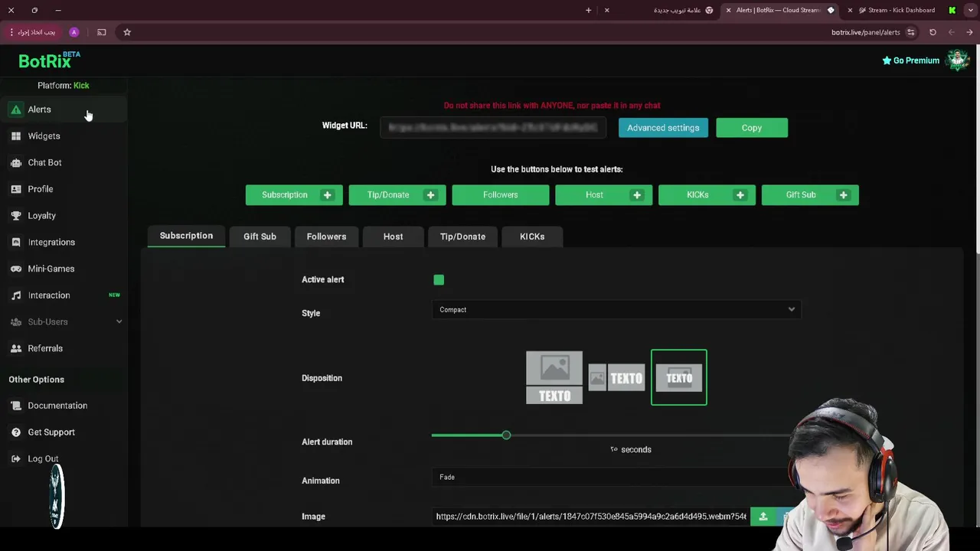The width and height of the screenshot is (980, 551).
Task: Click the botrix.live/panel/alerts address bar
Action: [865, 32]
